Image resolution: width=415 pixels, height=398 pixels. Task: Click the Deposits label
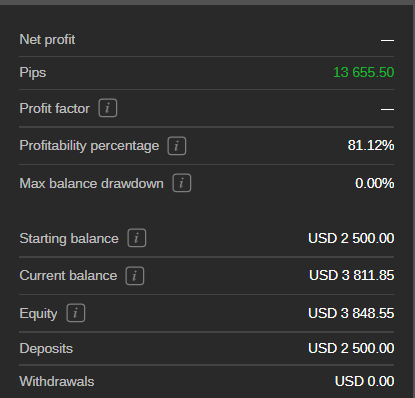[x=46, y=349]
